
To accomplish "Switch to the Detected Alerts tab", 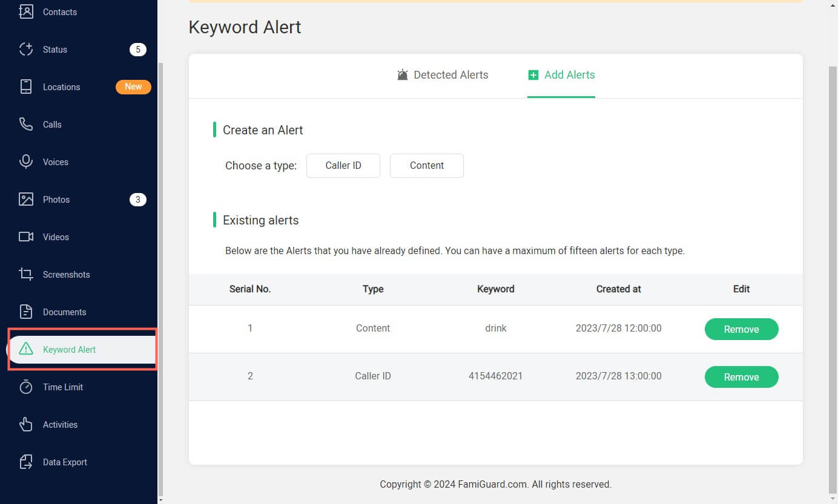I will point(443,75).
